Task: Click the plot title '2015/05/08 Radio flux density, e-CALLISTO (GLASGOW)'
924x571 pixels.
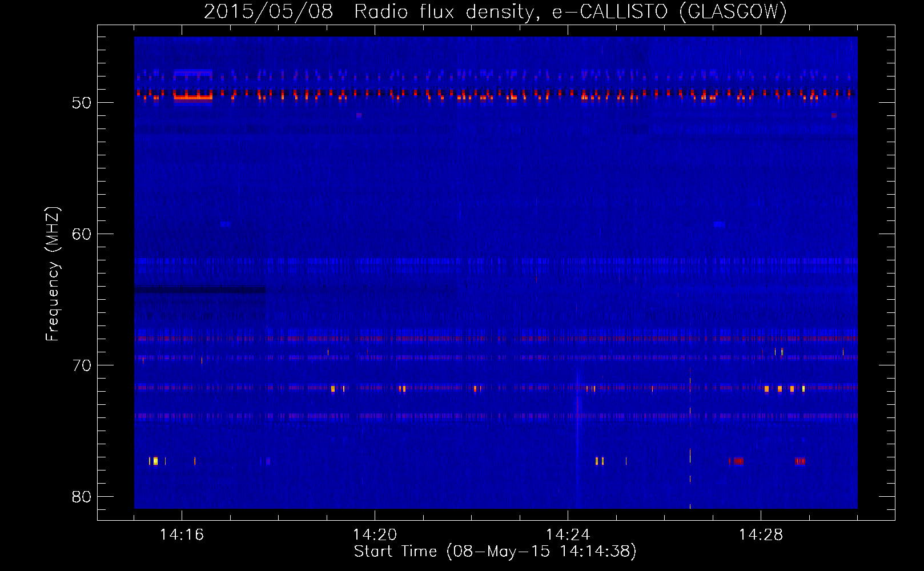Action: 495,11
